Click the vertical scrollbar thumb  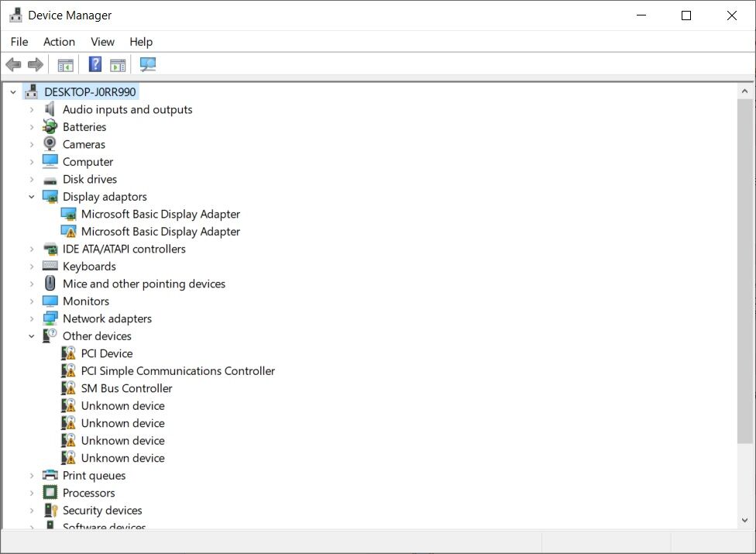coord(745,271)
